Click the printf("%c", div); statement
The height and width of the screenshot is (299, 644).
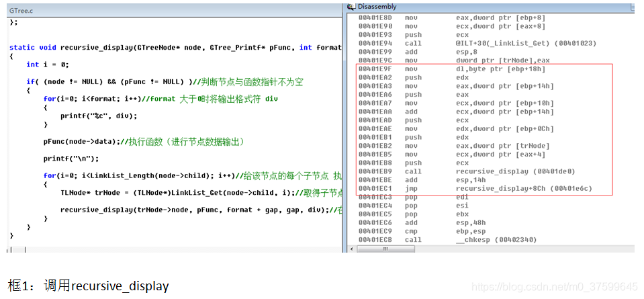pyautogui.click(x=99, y=116)
